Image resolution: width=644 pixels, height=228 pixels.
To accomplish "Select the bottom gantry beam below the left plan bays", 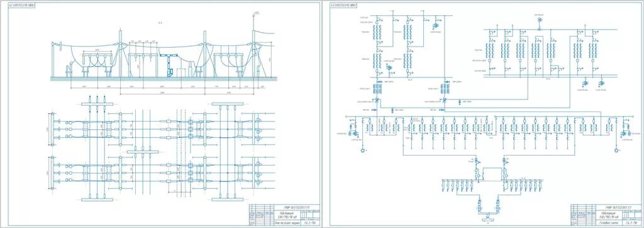I will click(x=97, y=200).
